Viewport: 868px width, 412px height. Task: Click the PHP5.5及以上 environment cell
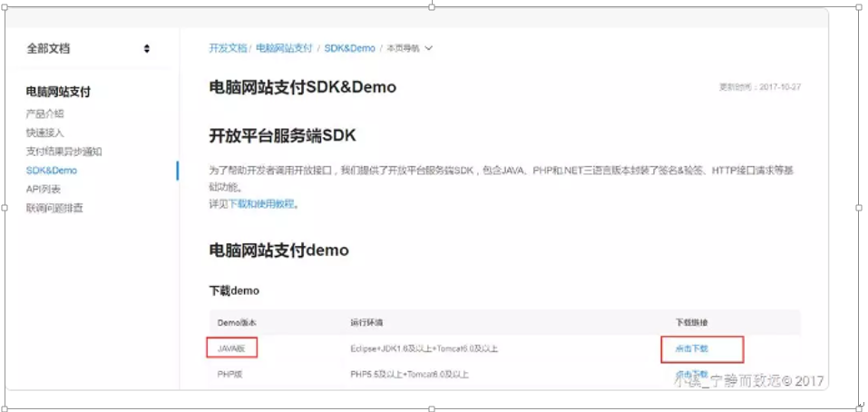tap(409, 375)
